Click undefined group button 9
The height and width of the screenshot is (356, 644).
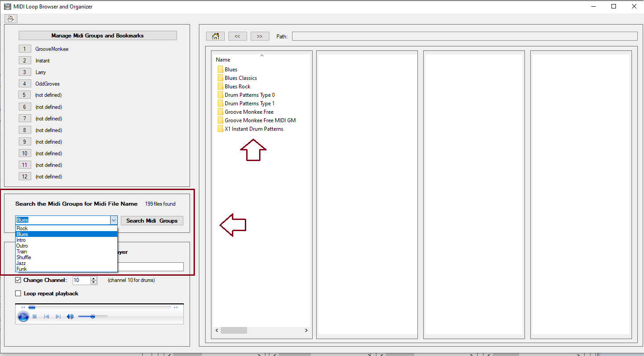(25, 141)
